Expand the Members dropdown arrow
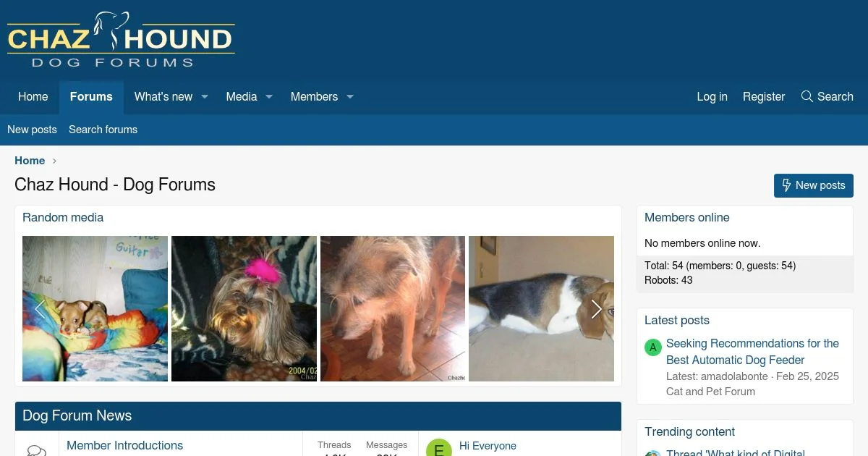 [349, 97]
